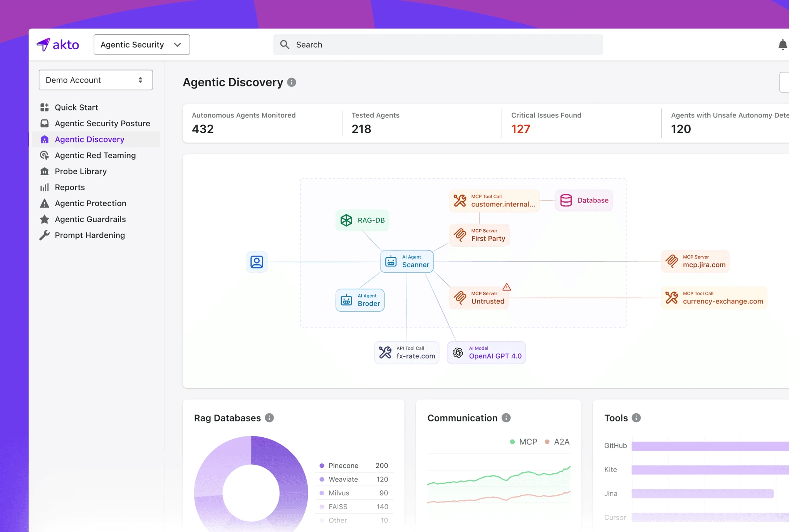Screen dimensions: 789x532
Task: Click the warning triangle on Untrusted MCP Server
Action: 507,287
